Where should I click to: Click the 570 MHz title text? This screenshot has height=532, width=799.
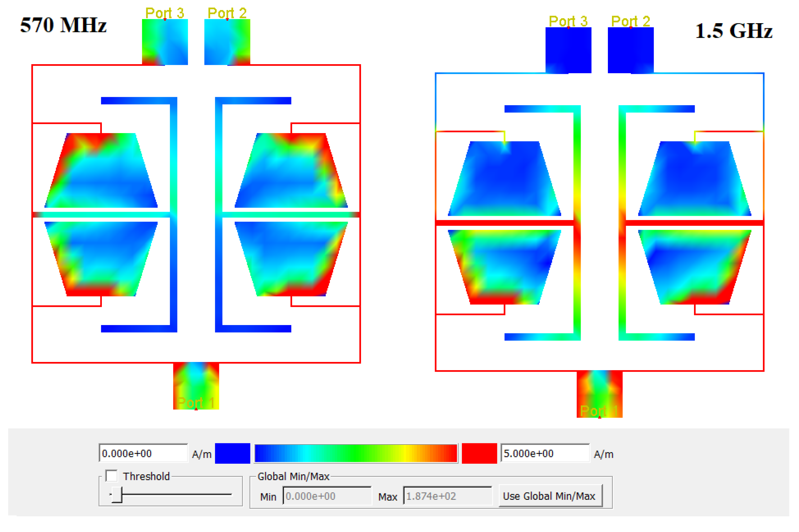click(x=64, y=25)
